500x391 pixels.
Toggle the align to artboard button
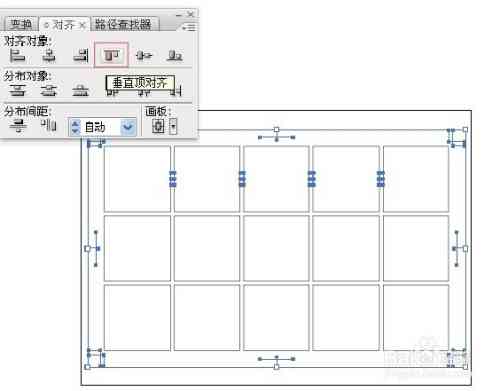point(158,126)
